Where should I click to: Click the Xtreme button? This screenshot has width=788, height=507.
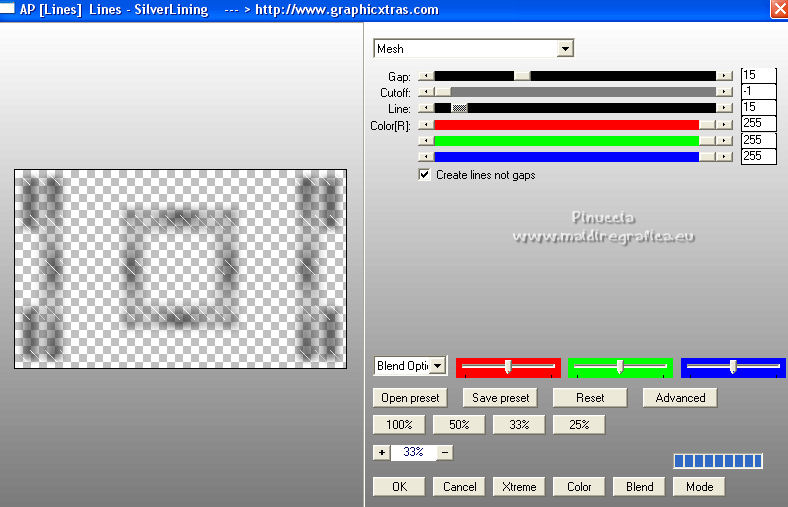pos(519,486)
